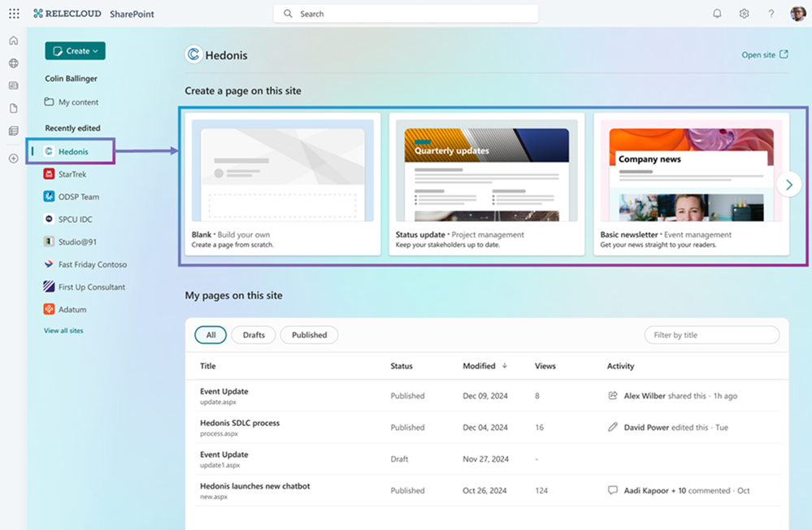The image size is (812, 530).
Task: Click the Hedonis site icon in sidebar
Action: 50,151
